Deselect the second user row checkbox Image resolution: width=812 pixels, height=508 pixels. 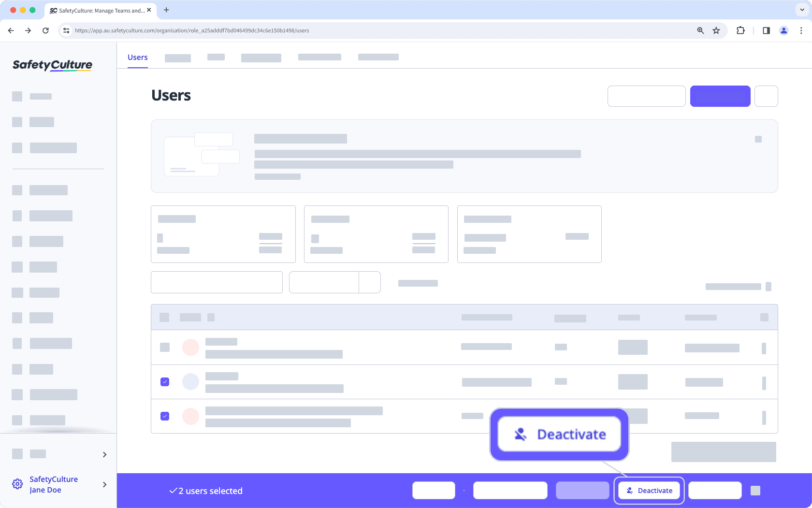(x=165, y=382)
